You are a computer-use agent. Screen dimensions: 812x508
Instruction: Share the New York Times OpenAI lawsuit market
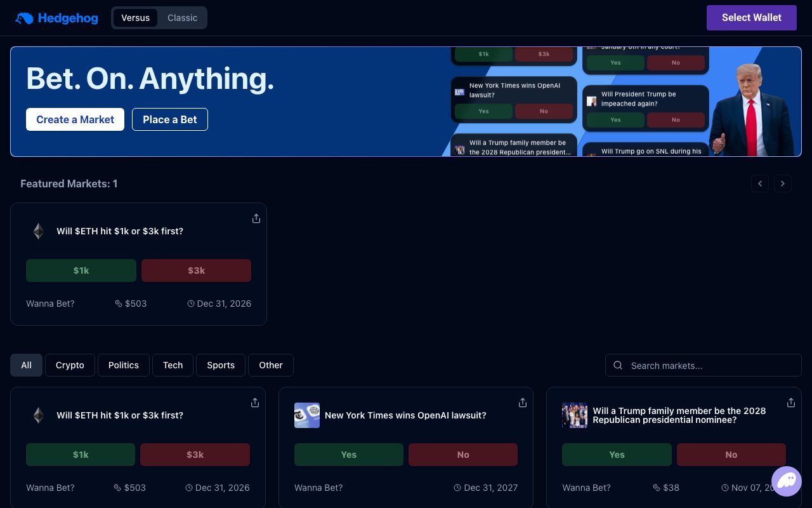coord(523,403)
